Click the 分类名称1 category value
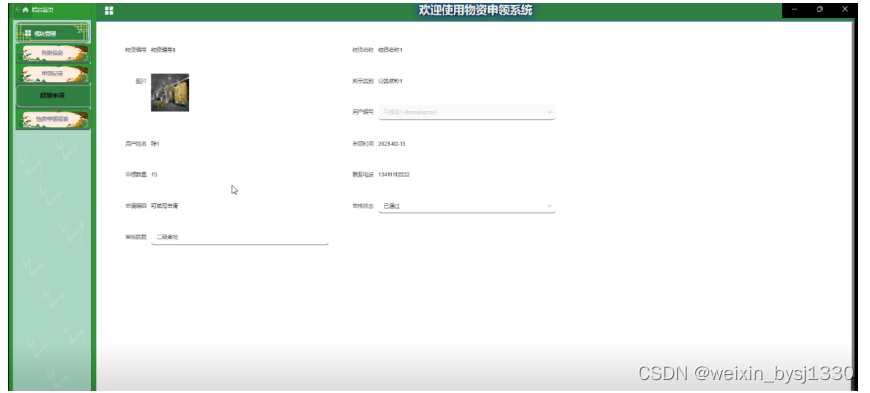The height and width of the screenshot is (393, 870). 390,81
